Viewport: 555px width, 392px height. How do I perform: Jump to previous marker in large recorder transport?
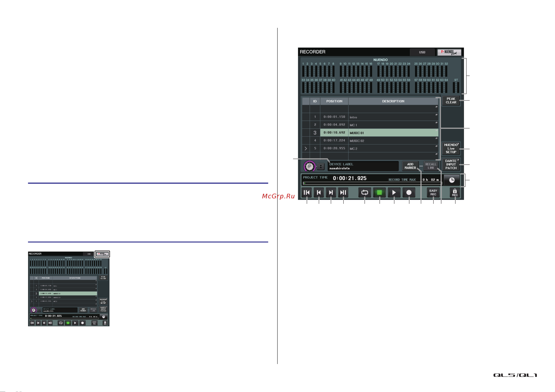[x=319, y=192]
